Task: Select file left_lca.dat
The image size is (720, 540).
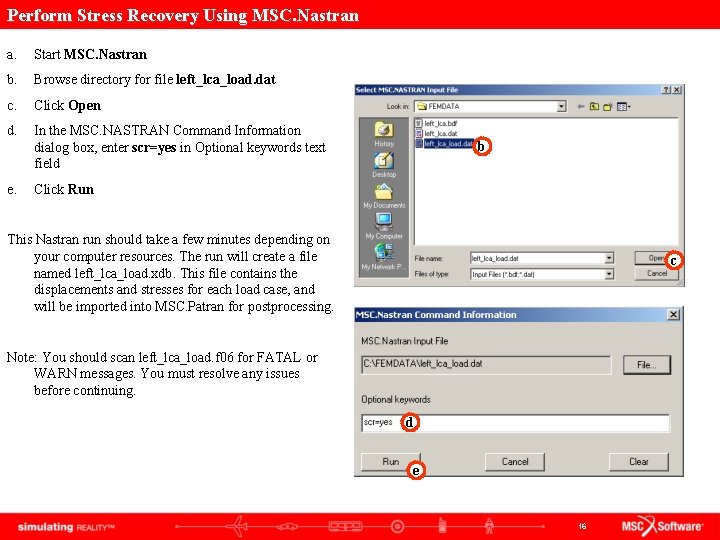Action: [x=436, y=133]
